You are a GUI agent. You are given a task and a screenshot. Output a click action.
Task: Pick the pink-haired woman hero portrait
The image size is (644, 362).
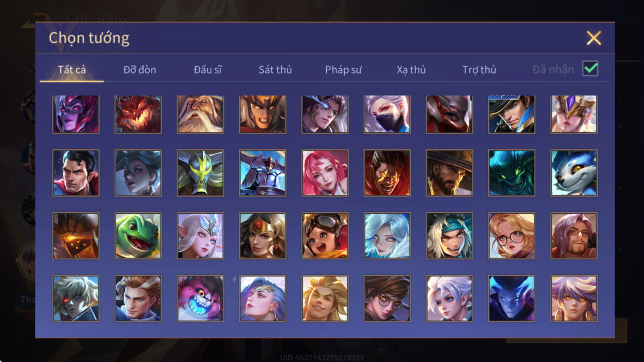tap(325, 173)
